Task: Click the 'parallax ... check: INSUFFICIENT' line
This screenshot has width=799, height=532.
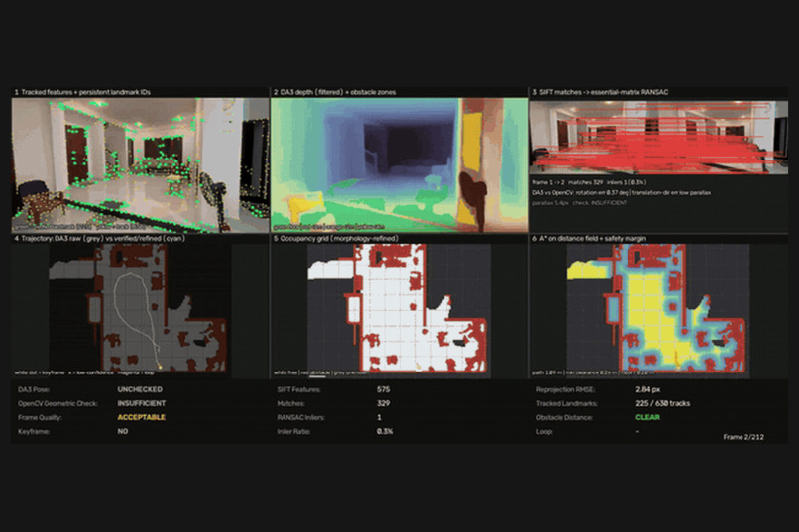Action: tap(579, 203)
